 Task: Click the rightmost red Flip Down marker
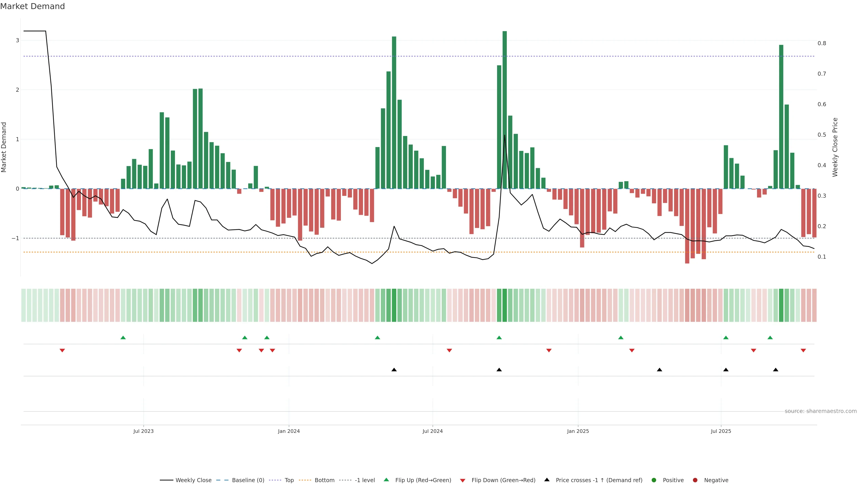pos(803,351)
